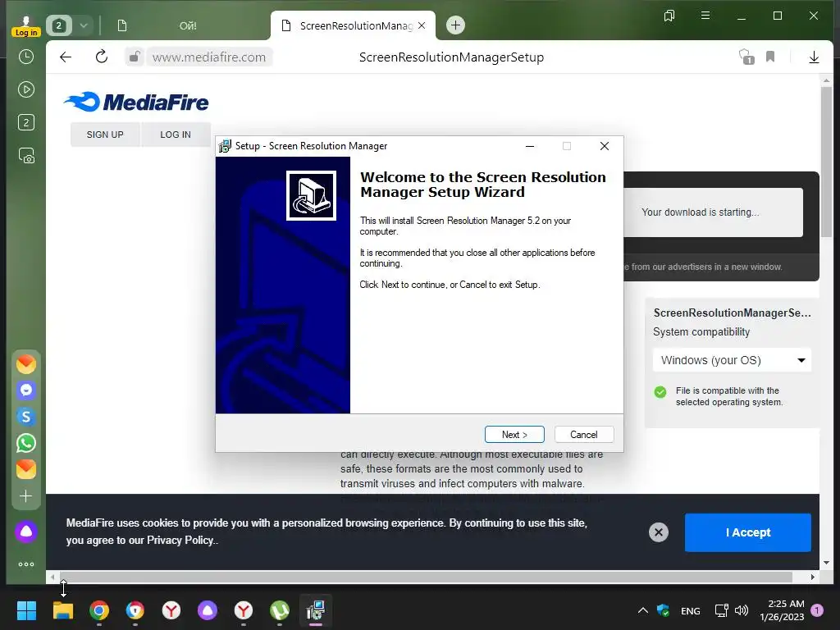Open the lower mail icon in sidebar

coord(25,469)
